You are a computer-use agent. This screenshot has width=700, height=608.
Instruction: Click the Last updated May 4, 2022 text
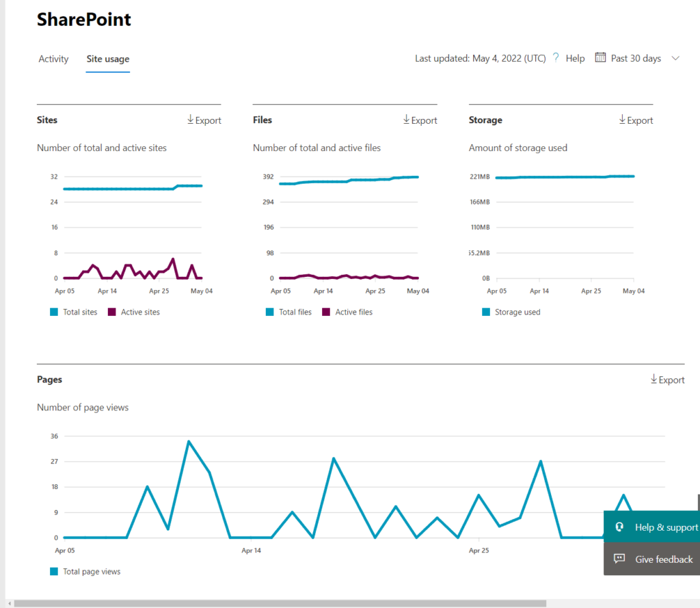tap(481, 59)
